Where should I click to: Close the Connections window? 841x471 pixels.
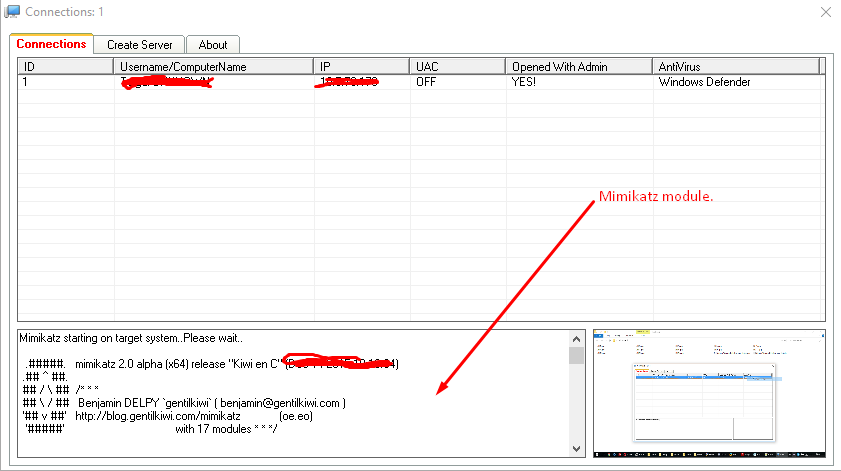[x=825, y=12]
